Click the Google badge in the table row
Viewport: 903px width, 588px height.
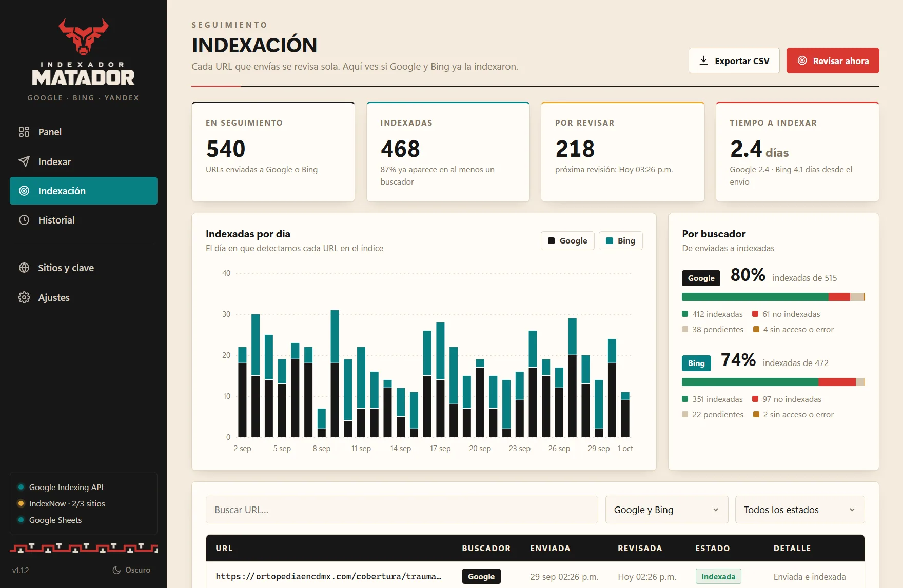481,576
